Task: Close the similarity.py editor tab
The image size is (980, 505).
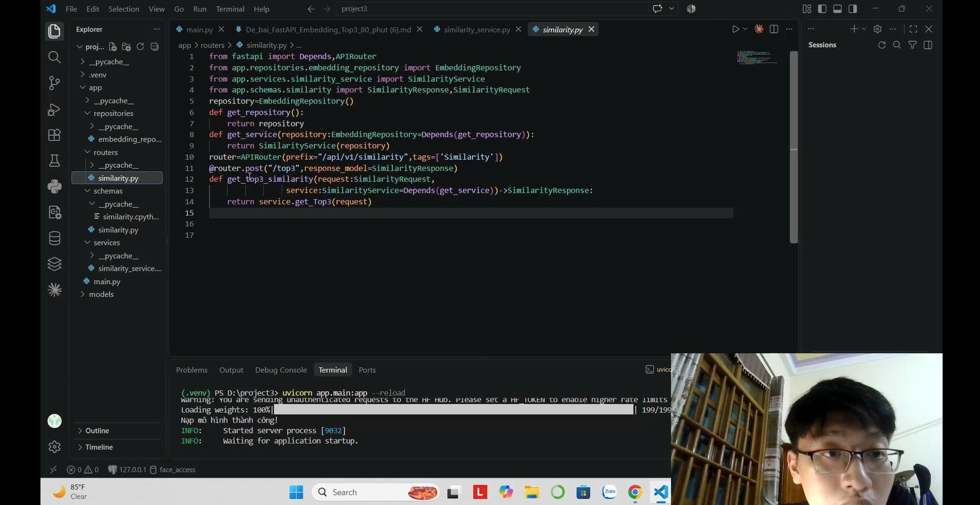Action: (x=591, y=29)
